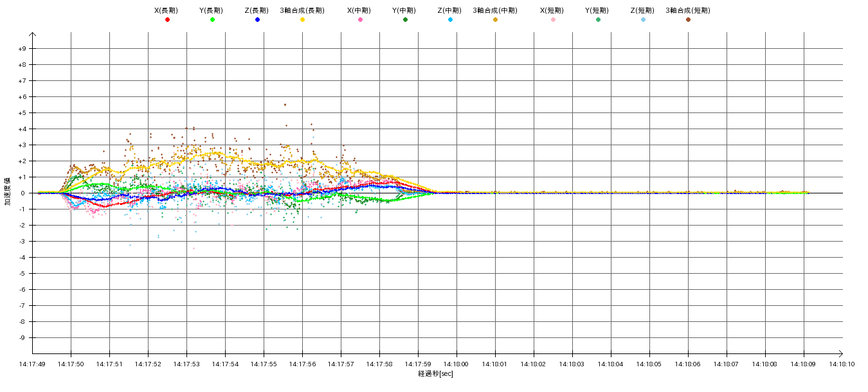Click the X(短期) light pink legend dot
This screenshot has width=868, height=392.
[553, 20]
